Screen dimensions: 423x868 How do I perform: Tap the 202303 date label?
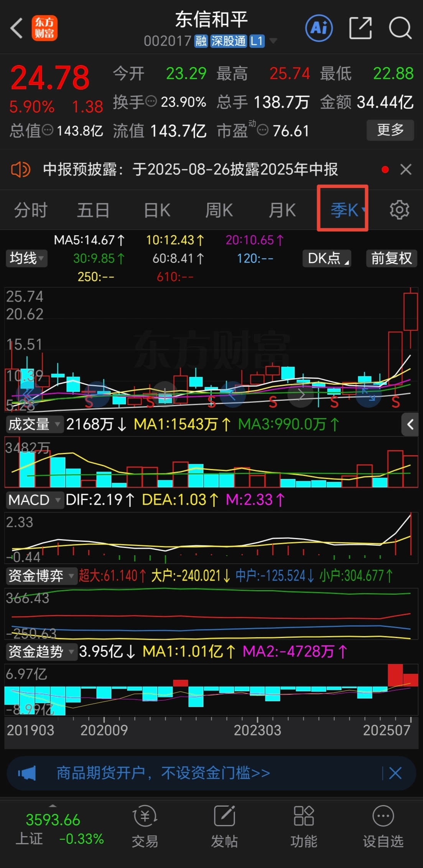257,730
